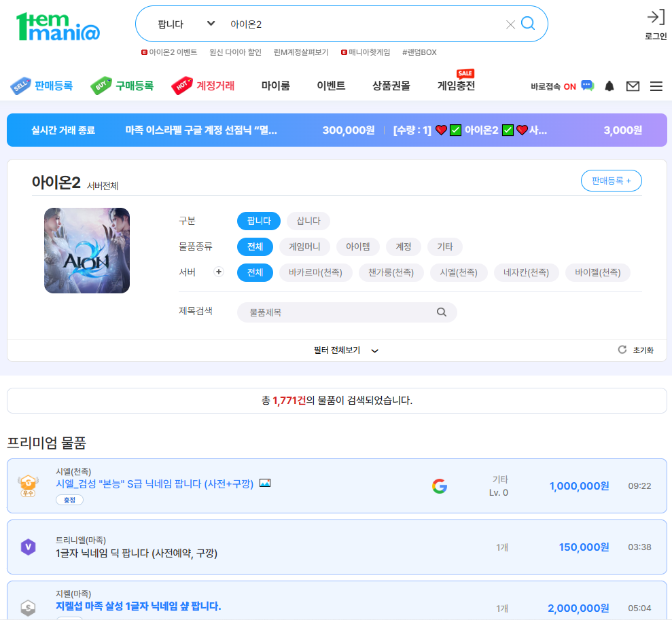Select the 게임머니 item type
This screenshot has height=620, width=672.
(x=304, y=247)
